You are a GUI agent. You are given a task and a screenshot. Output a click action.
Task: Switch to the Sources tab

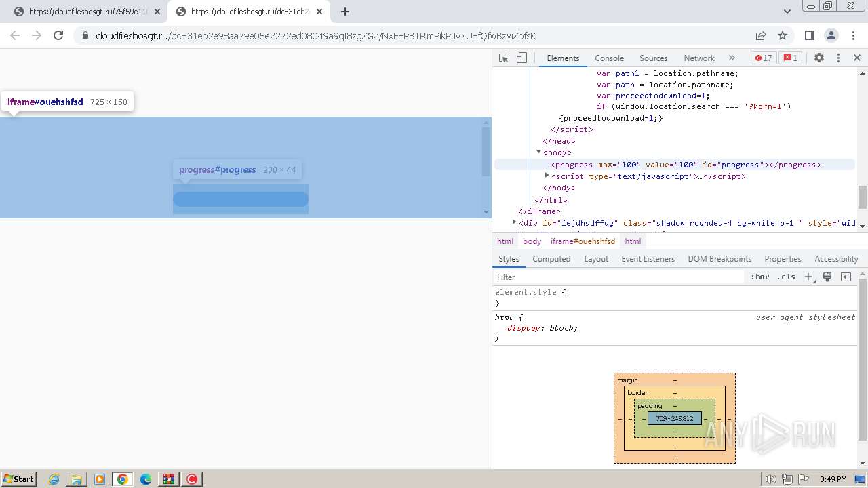pyautogui.click(x=653, y=58)
